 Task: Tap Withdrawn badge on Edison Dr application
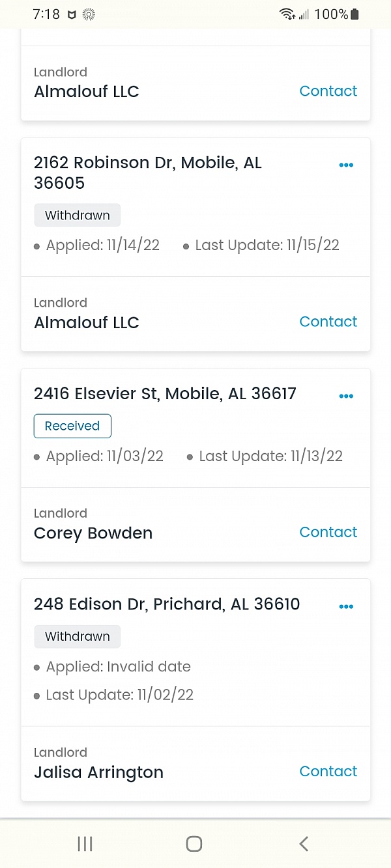(x=77, y=637)
